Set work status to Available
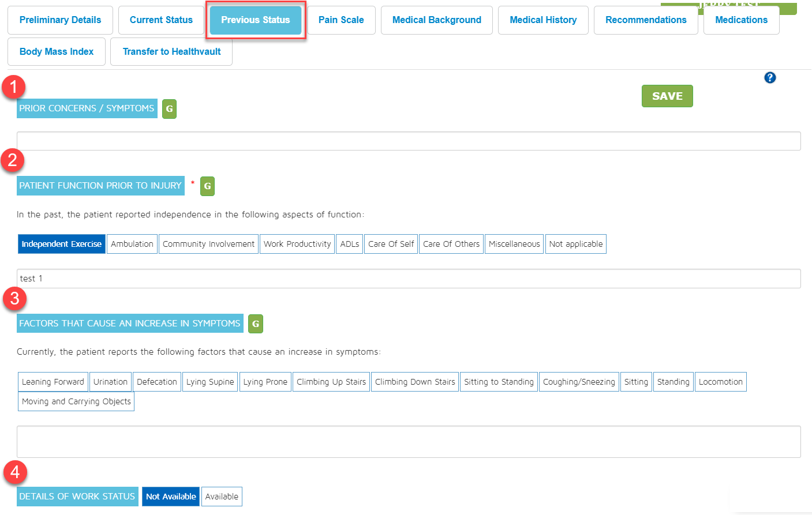The width and height of the screenshot is (812, 515). (222, 497)
